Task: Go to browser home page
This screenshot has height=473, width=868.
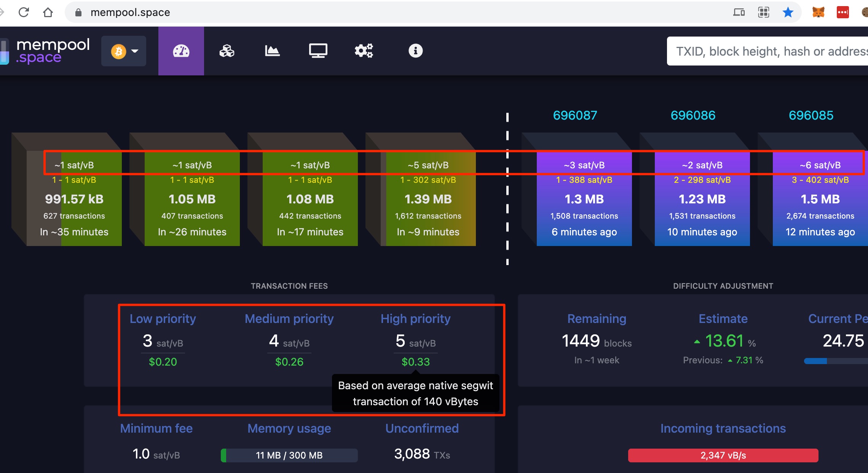Action: [x=48, y=13]
